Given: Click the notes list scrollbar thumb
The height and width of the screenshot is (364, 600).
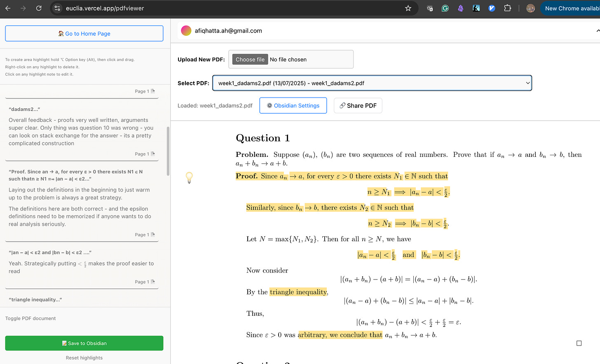Looking at the screenshot, I should [168, 151].
